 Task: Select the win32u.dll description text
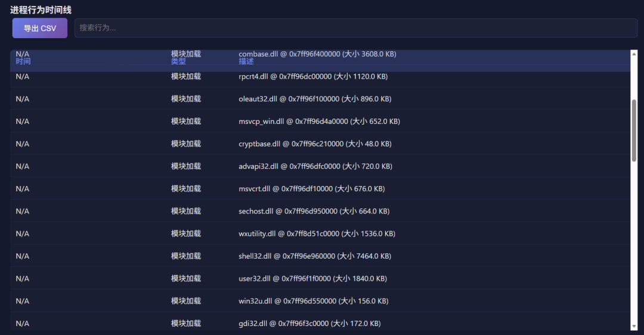tap(314, 301)
